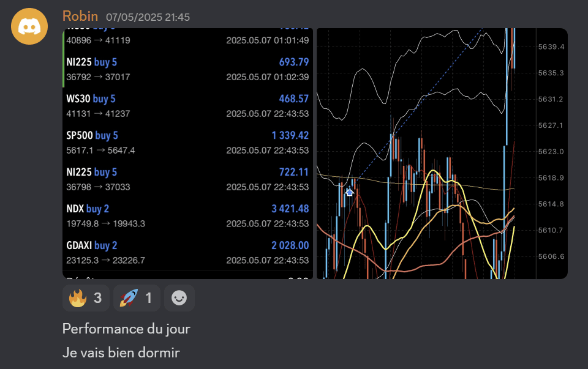Open the add reaction emoji picker

tap(179, 298)
